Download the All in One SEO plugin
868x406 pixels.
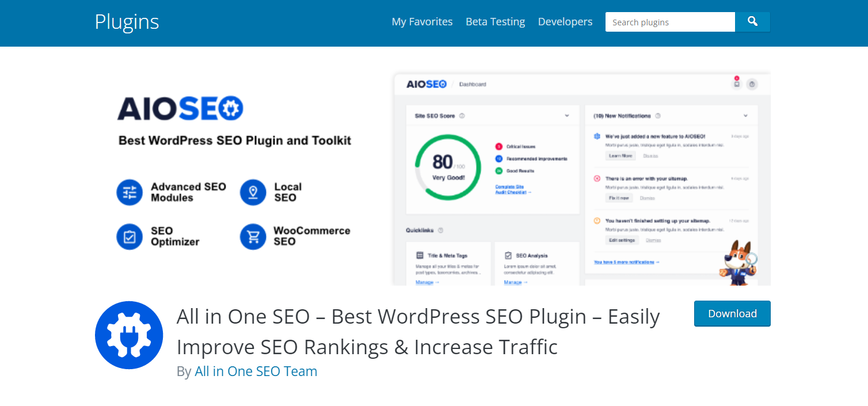pos(732,314)
